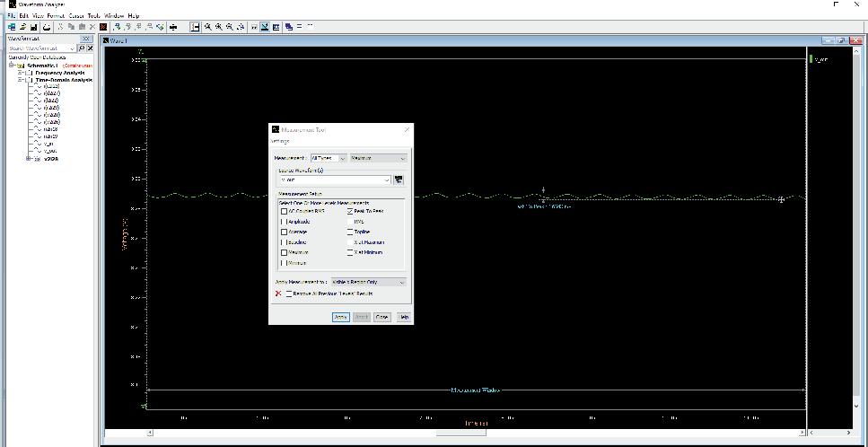Click the print icon in the toolbar
868x447 pixels.
pos(47,27)
